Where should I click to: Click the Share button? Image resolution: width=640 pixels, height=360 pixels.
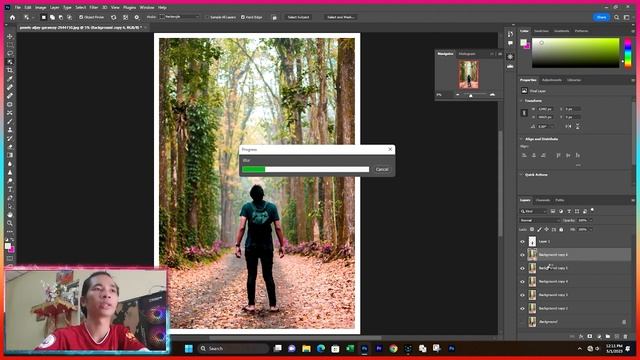click(602, 17)
